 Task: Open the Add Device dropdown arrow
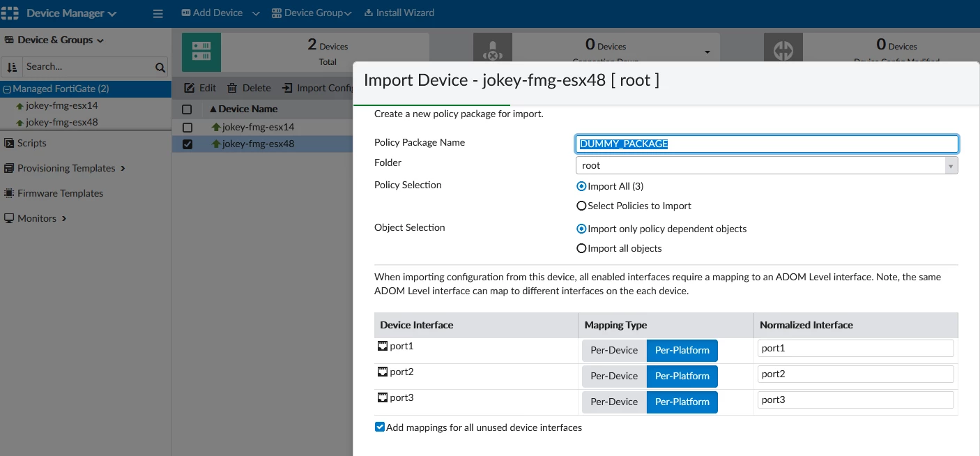(255, 13)
